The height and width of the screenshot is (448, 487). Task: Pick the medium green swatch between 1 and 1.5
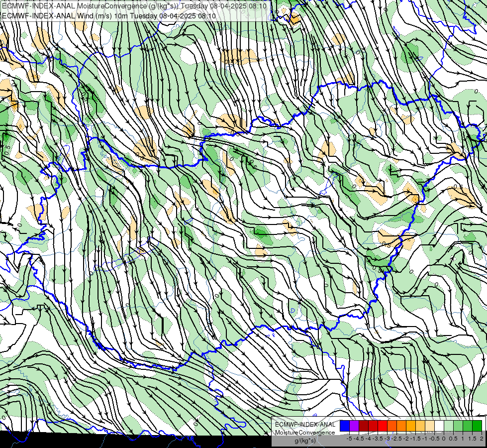[x=468, y=426]
